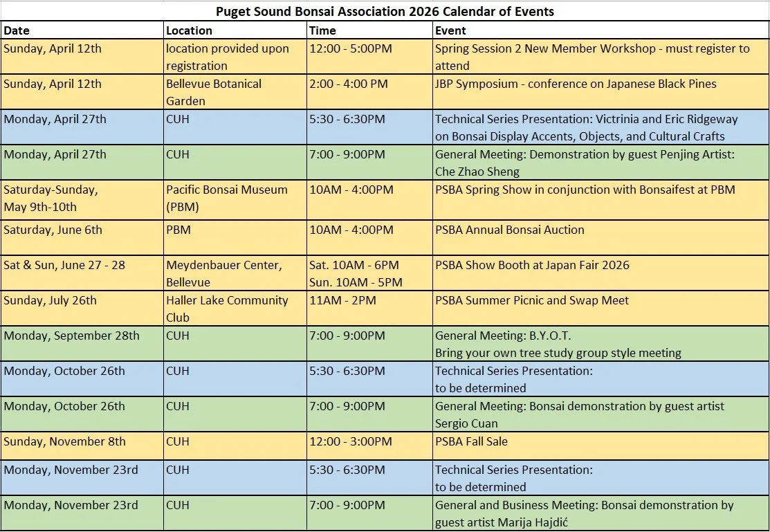This screenshot has height=532, width=770.
Task: Click the Che Zhao Sheng demonstration event cell
Action: coord(601,163)
